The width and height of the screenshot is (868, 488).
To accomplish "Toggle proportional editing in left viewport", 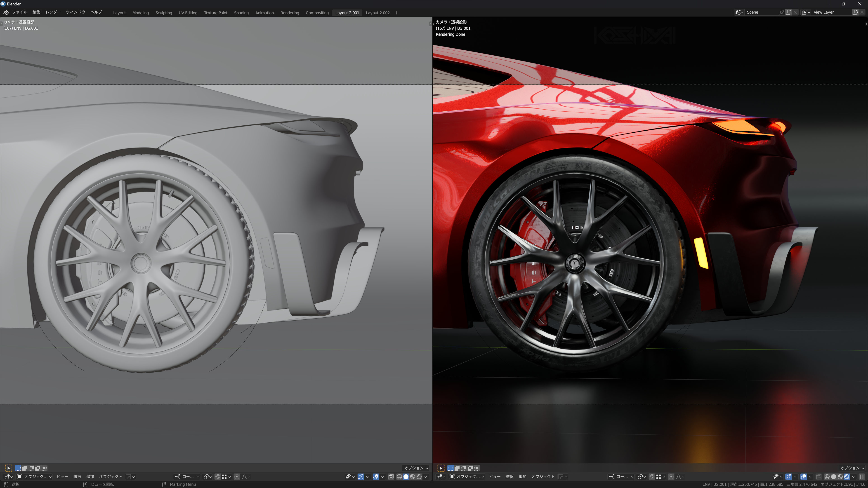I will (x=237, y=476).
